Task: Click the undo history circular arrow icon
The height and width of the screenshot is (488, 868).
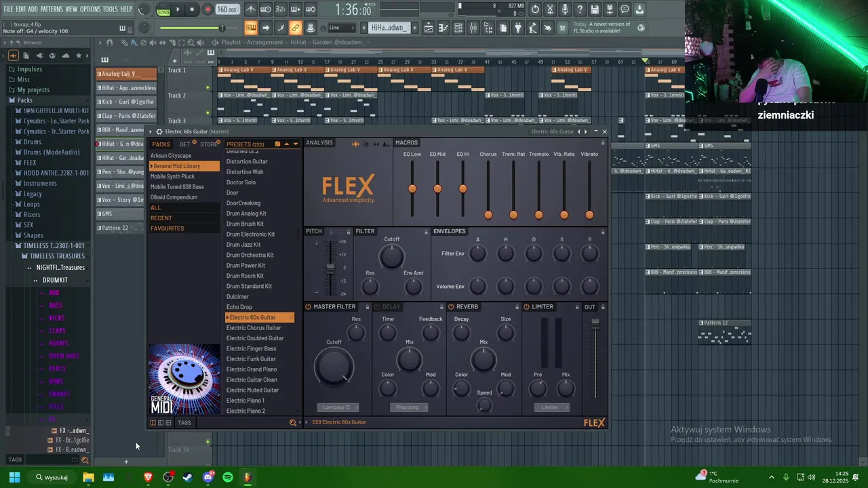Action: [535, 9]
